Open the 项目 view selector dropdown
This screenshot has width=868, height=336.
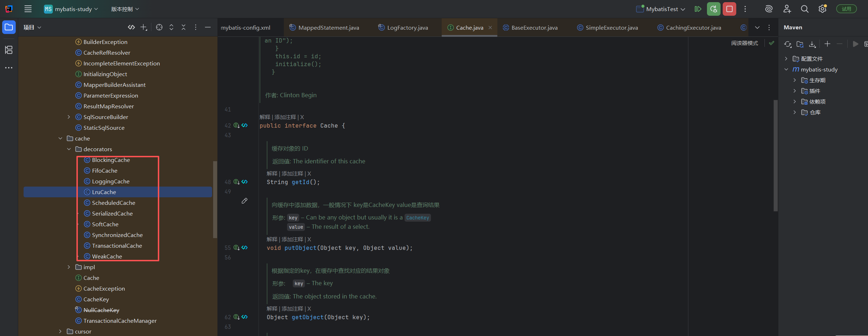pos(32,28)
